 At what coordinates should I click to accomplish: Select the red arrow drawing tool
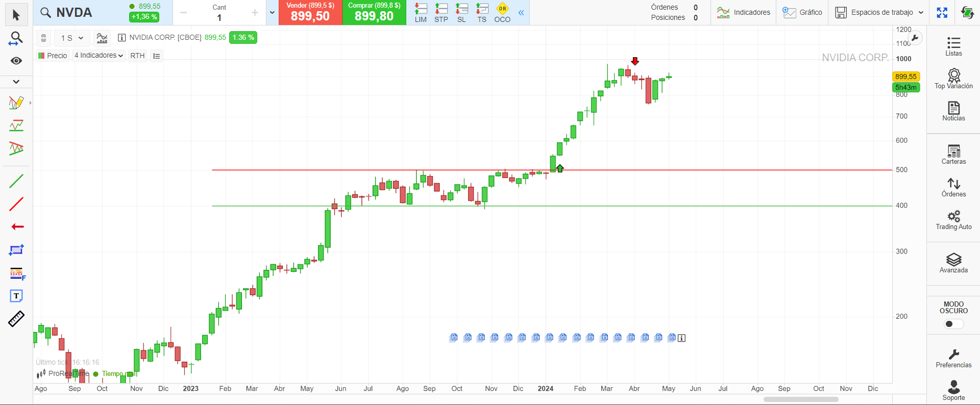(x=17, y=227)
